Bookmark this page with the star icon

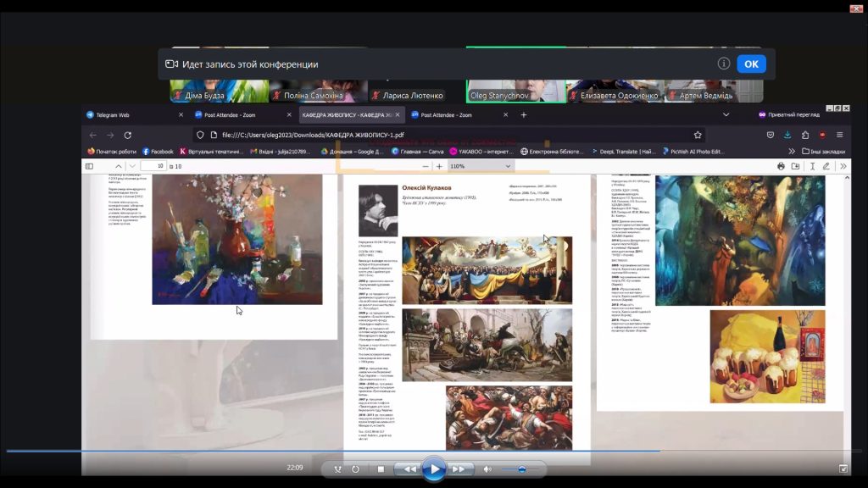(x=698, y=135)
